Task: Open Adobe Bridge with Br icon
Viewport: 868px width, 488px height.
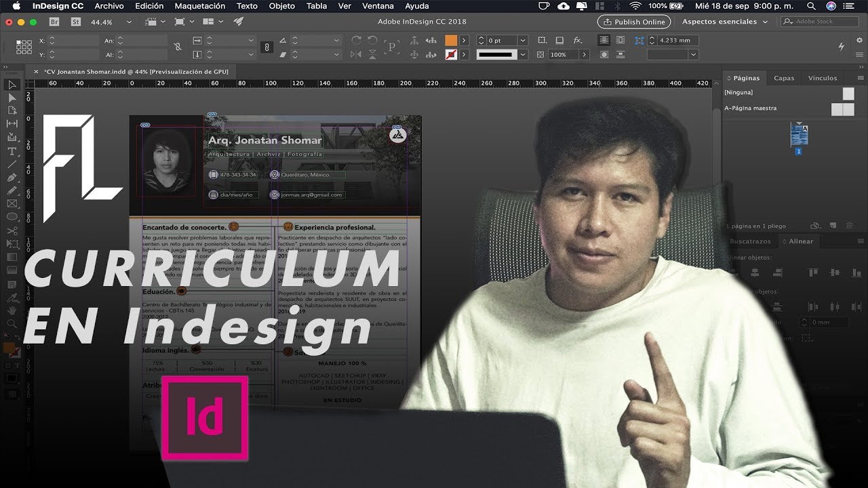Action: pyautogui.click(x=56, y=22)
